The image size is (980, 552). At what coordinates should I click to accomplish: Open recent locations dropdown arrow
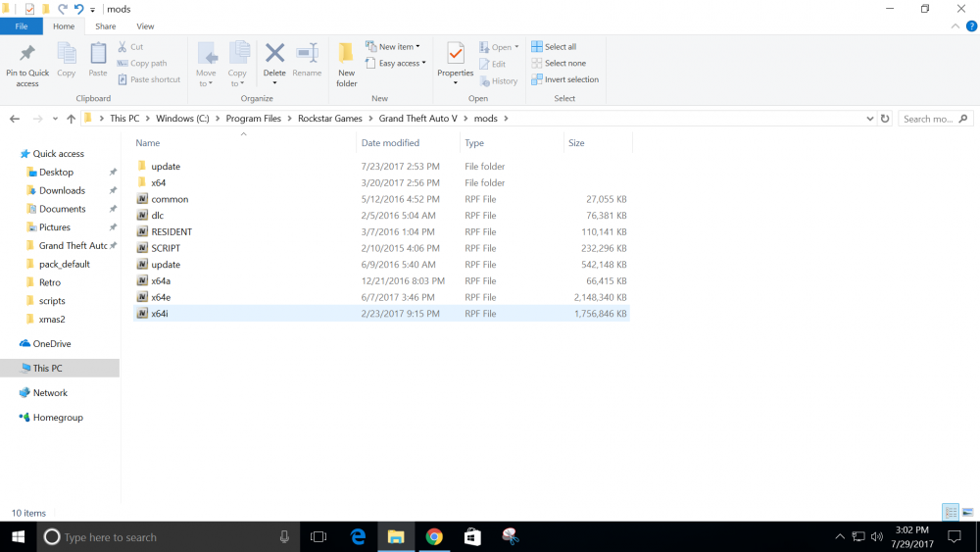55,119
